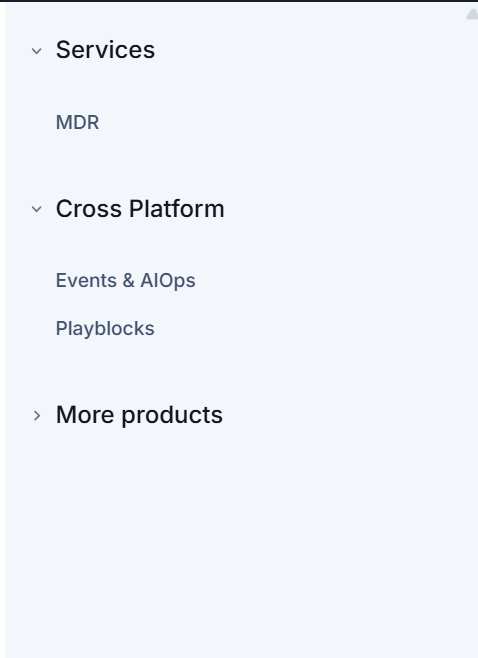Viewport: 478px width, 658px height.
Task: Choose Events & AIOps under Cross Platform
Action: click(x=125, y=280)
